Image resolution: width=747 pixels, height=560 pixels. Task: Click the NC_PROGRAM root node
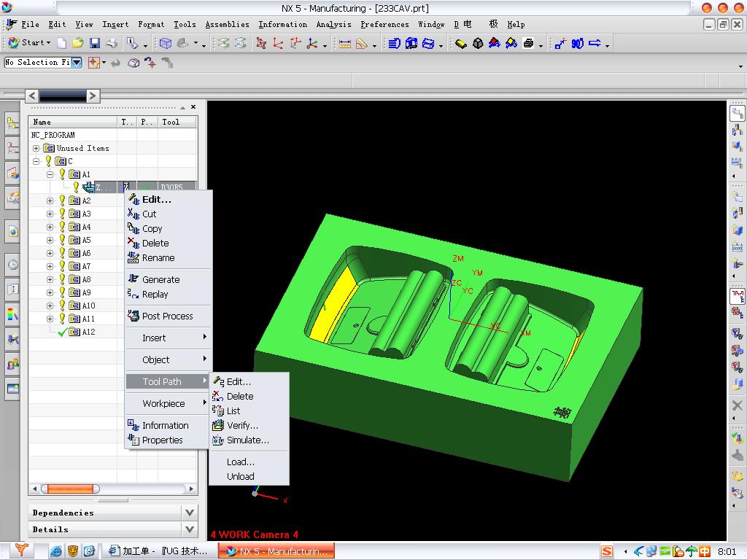[x=53, y=135]
